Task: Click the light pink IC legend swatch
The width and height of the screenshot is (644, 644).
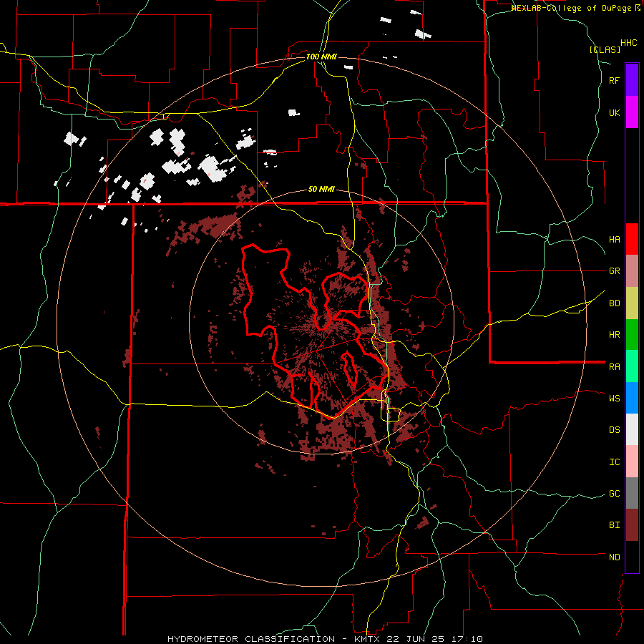Action: (632, 462)
